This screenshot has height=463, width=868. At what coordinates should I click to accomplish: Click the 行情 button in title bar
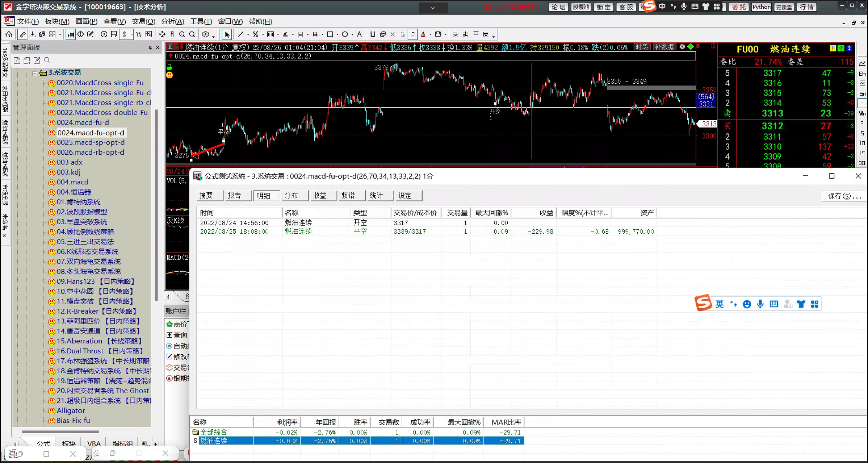click(806, 7)
